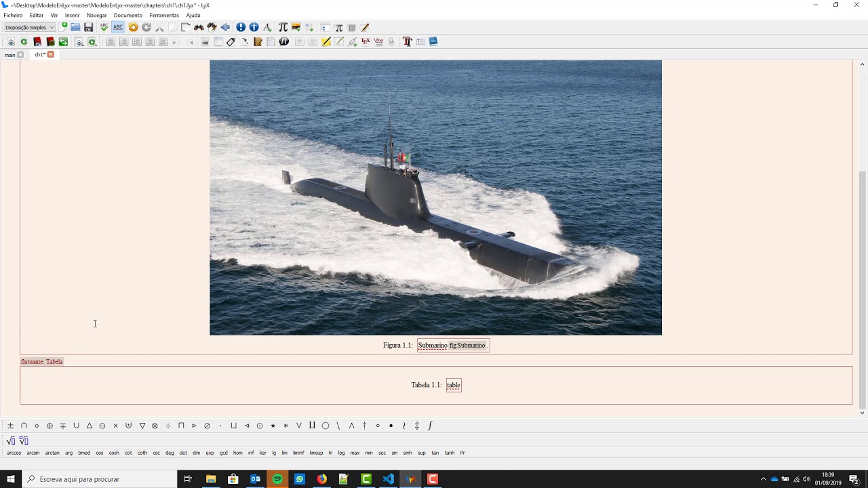View the document output (eye icon)
This screenshot has height=488, width=868.
pyautogui.click(x=11, y=41)
